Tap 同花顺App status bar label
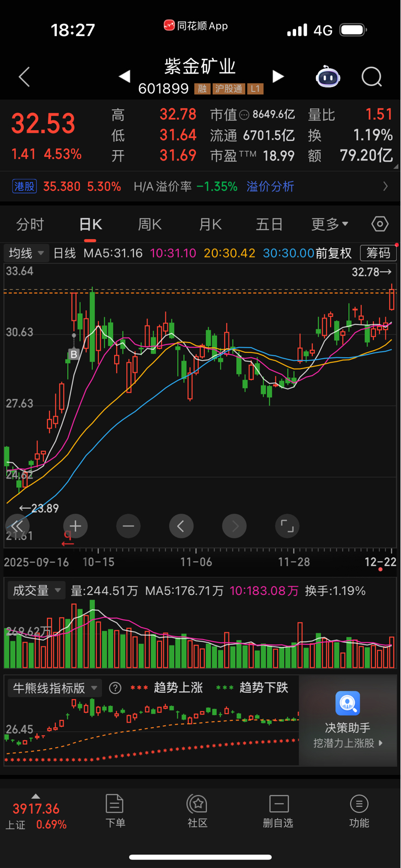The height and width of the screenshot is (868, 401). tap(196, 26)
